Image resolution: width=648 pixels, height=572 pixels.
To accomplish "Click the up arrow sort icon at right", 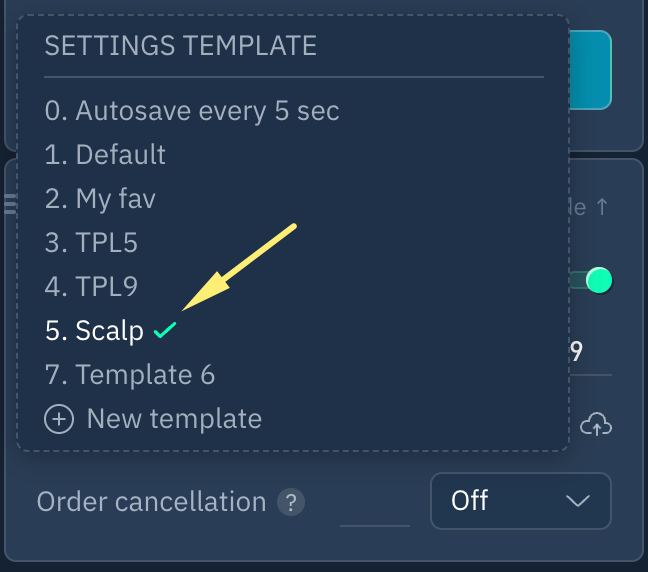I will click(x=602, y=208).
